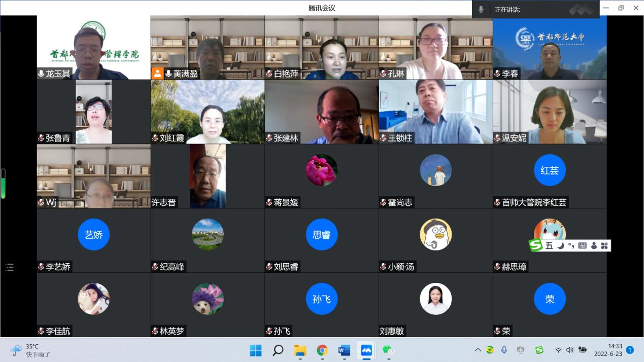Click the soft keyboard icon on the IME bar
The image size is (644, 362).
[x=582, y=245]
